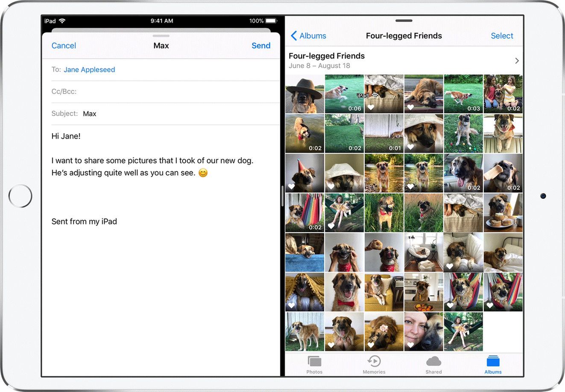The width and height of the screenshot is (565, 392).
Task: Click the Cc/Bcc field
Action: point(165,92)
